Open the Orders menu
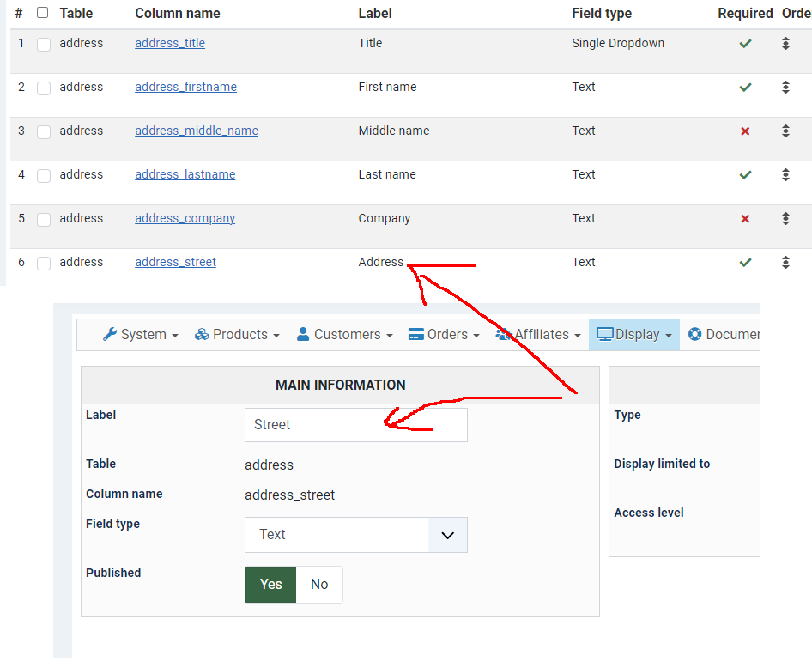Screen dimensions: 812x668 (444, 335)
